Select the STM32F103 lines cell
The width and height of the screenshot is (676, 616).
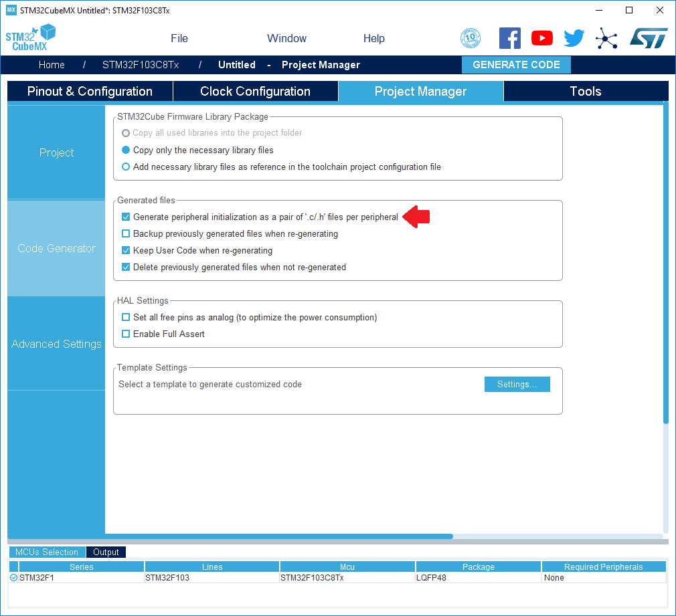pyautogui.click(x=212, y=578)
